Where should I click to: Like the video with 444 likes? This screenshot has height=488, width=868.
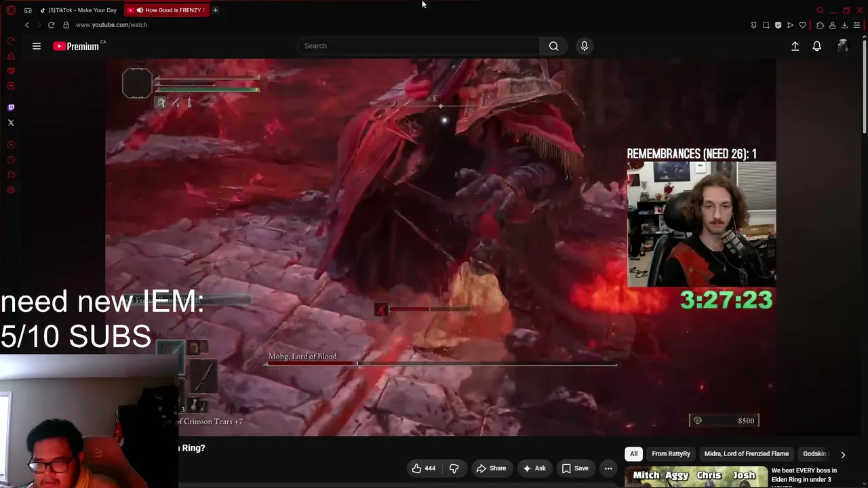click(424, 468)
